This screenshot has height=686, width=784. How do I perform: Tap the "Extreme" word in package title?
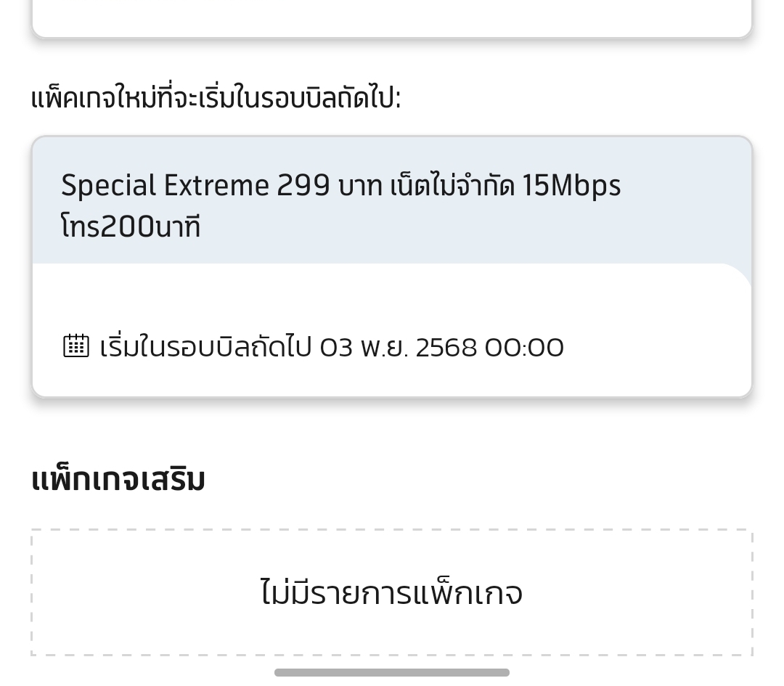pyautogui.click(x=216, y=186)
